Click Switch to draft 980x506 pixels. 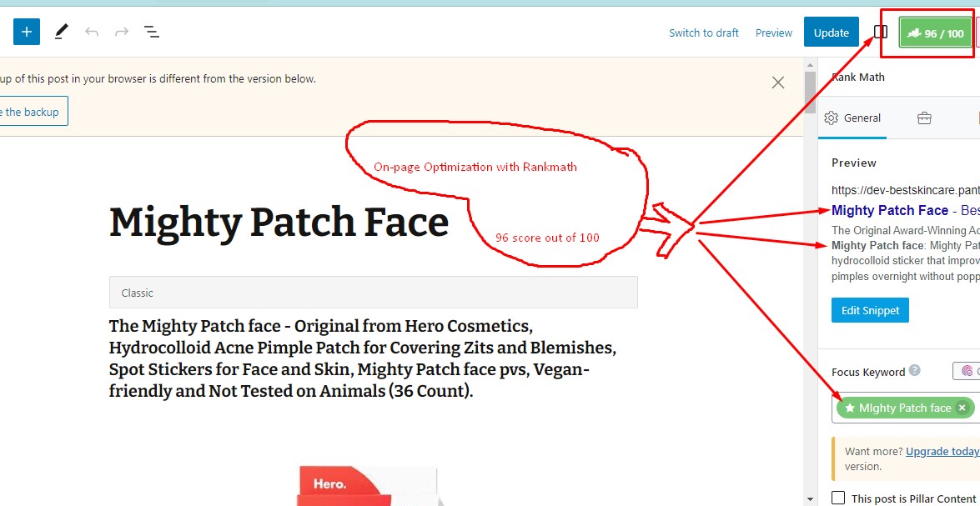(704, 33)
